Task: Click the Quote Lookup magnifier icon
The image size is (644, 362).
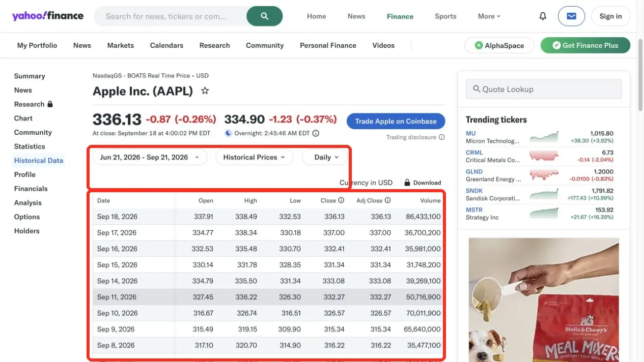Action: click(477, 89)
